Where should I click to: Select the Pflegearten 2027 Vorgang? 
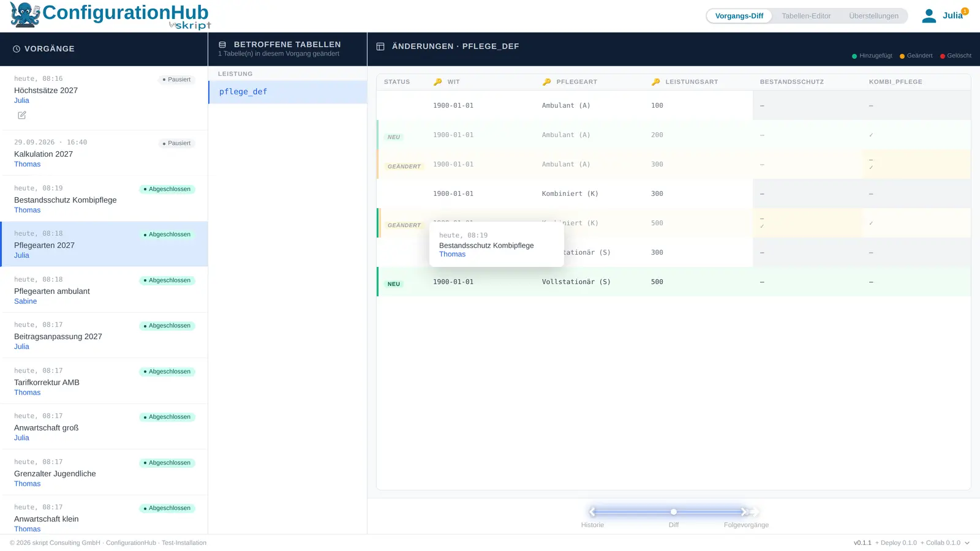tap(104, 244)
